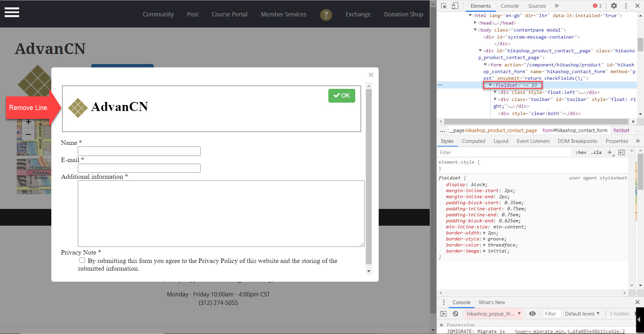Screen dimensions: 644x334
Task: Collapse the hikashop_product_contact_page div node
Action: (480, 51)
